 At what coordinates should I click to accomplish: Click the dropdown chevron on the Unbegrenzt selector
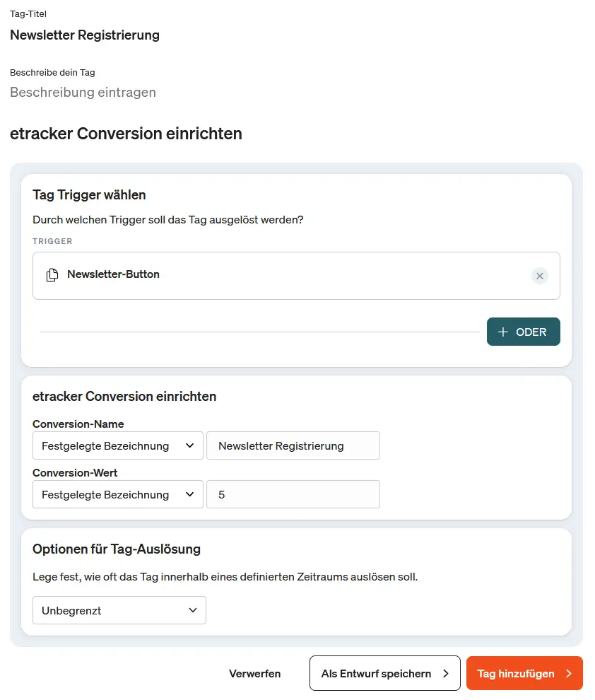(193, 609)
